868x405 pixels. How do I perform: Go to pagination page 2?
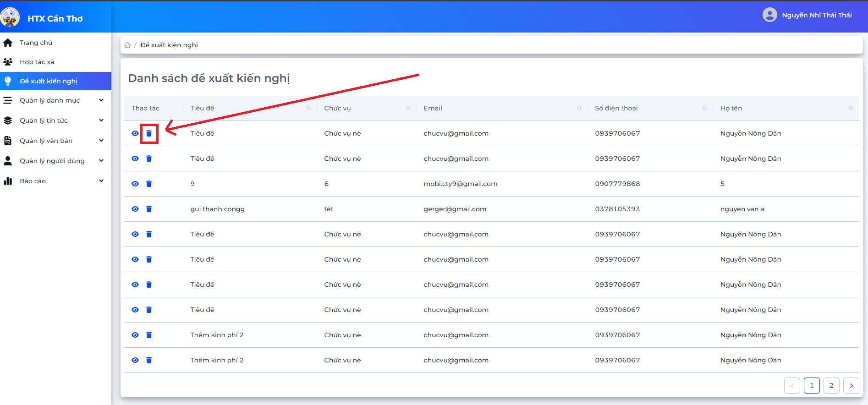831,385
